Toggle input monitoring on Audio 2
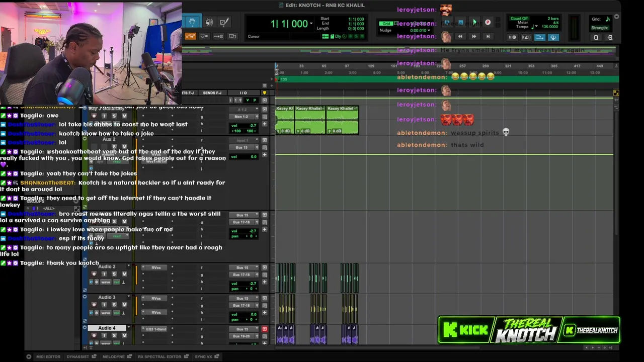The width and height of the screenshot is (644, 362). (104, 274)
